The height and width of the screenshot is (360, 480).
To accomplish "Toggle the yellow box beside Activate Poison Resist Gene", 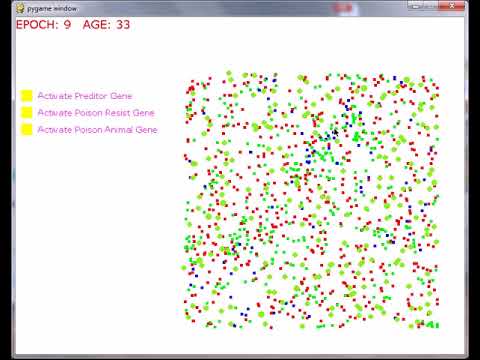I will (26, 112).
